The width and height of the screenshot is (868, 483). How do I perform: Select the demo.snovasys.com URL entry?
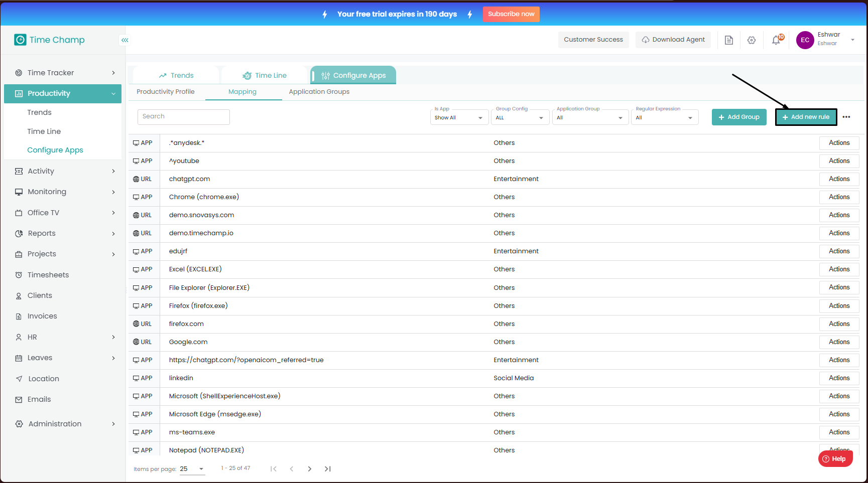pos(202,215)
